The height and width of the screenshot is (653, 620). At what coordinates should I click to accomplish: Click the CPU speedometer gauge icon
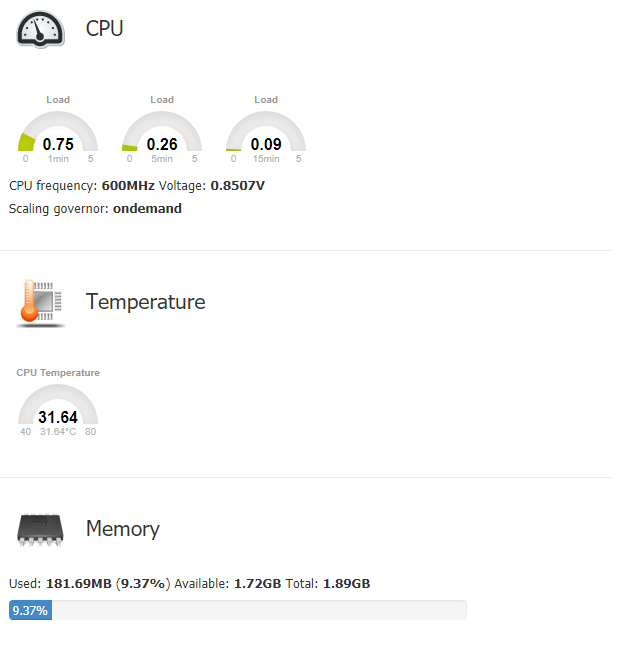pyautogui.click(x=41, y=29)
